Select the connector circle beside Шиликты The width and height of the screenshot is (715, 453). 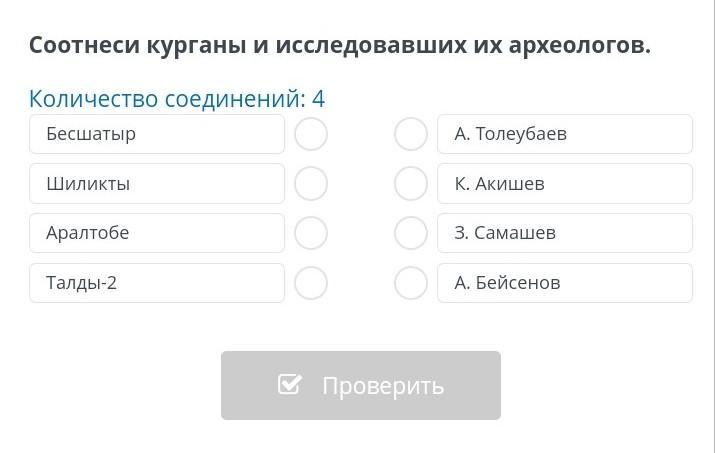(311, 183)
